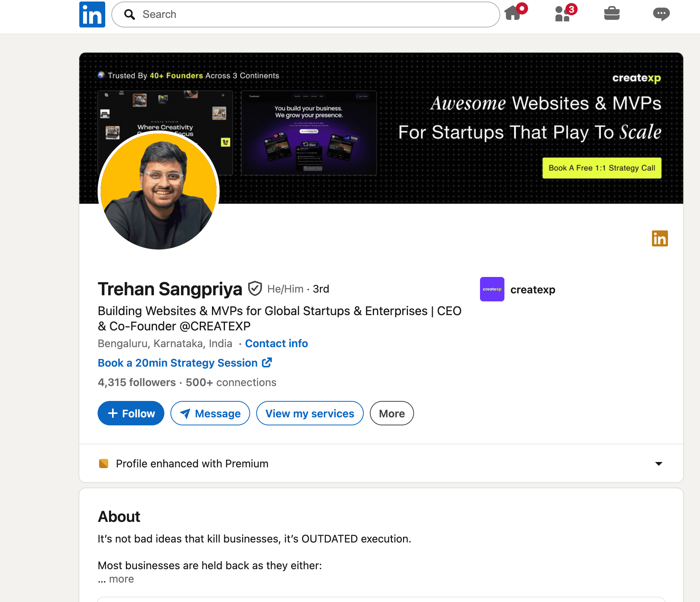Open the Home feed icon

point(515,13)
